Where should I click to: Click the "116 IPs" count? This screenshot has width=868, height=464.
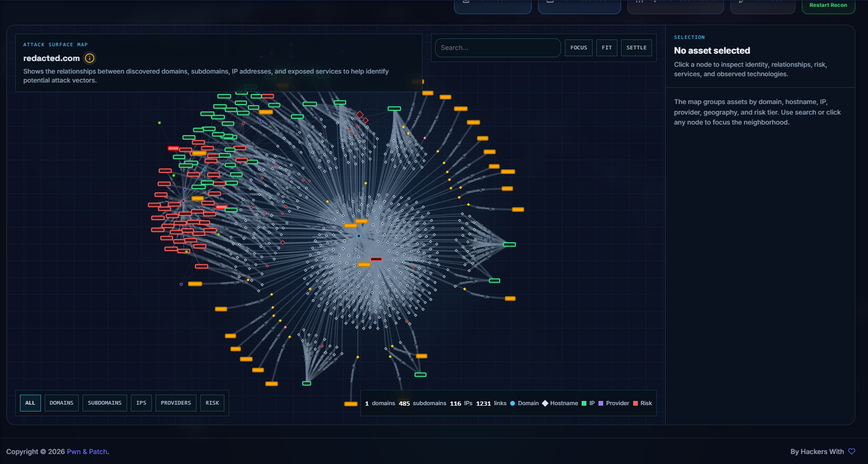(x=461, y=404)
